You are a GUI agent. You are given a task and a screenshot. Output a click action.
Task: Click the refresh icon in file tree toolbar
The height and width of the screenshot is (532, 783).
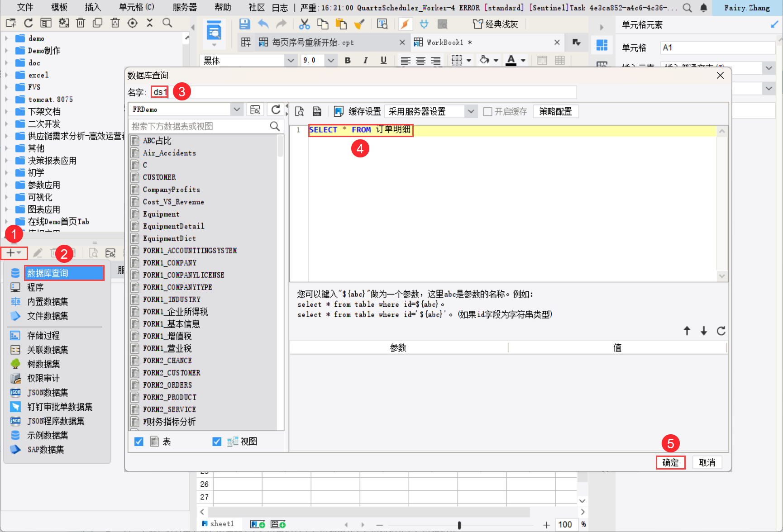click(x=29, y=23)
